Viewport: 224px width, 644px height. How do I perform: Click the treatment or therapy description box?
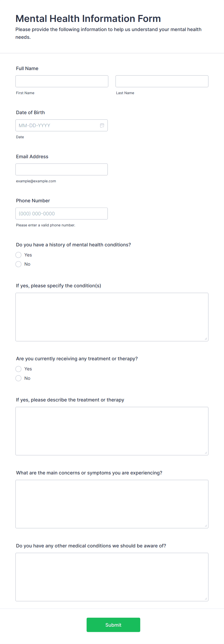(x=112, y=431)
